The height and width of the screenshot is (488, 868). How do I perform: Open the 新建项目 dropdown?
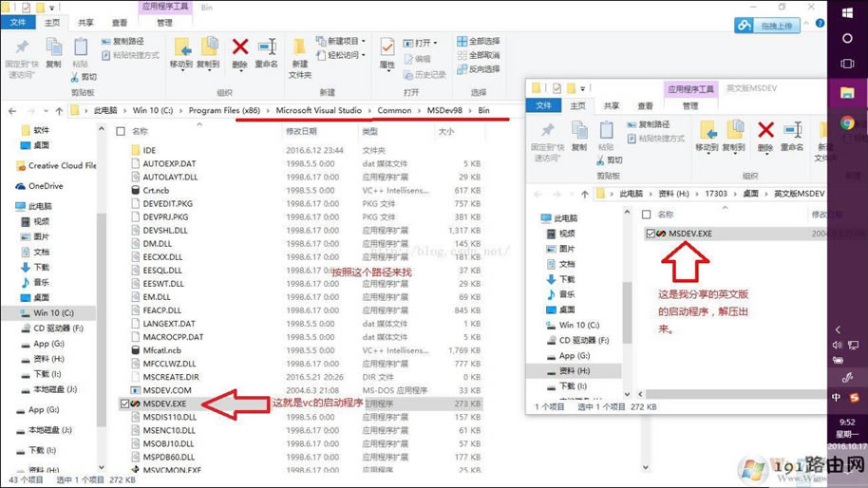[343, 42]
